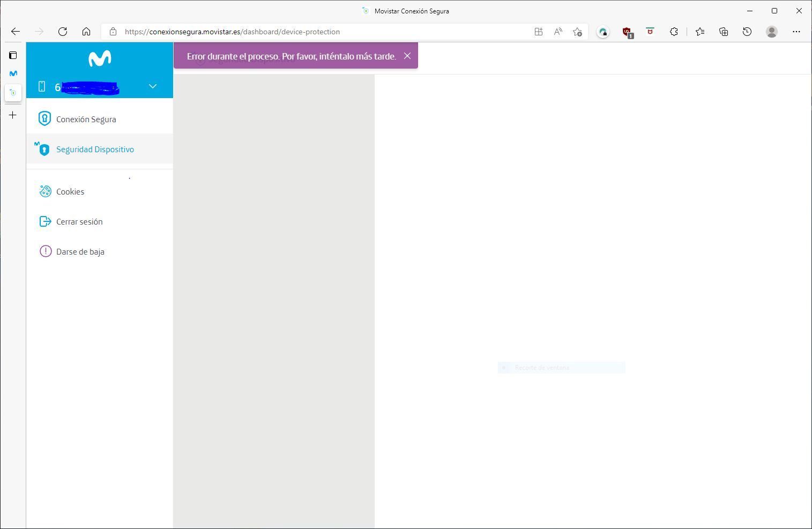
Task: Click the Movistar logo in sidebar header
Action: (100, 58)
